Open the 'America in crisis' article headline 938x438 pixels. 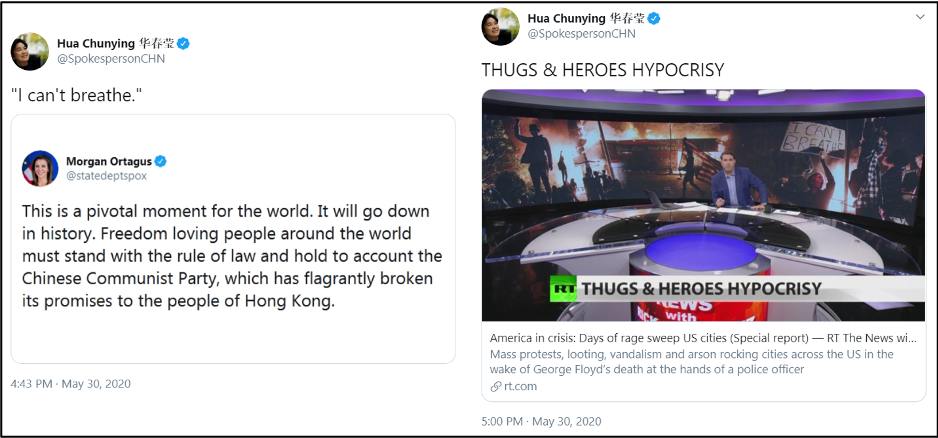[703, 337]
